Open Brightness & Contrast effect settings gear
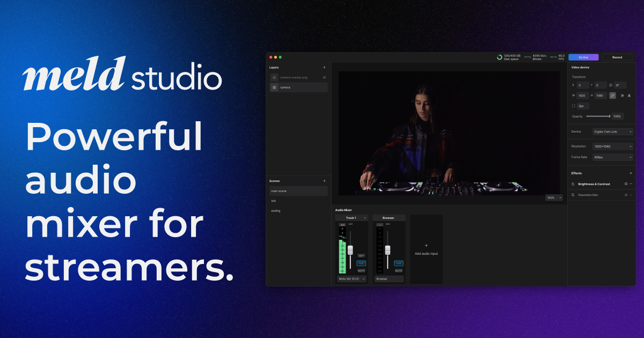Screen dimensions: 644x338 (x=626, y=184)
